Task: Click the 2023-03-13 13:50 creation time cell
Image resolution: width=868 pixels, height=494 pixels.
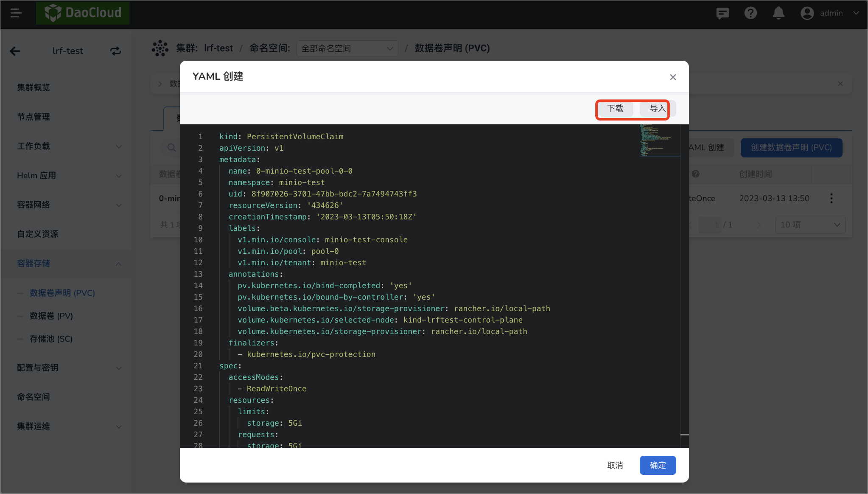Action: pyautogui.click(x=774, y=198)
